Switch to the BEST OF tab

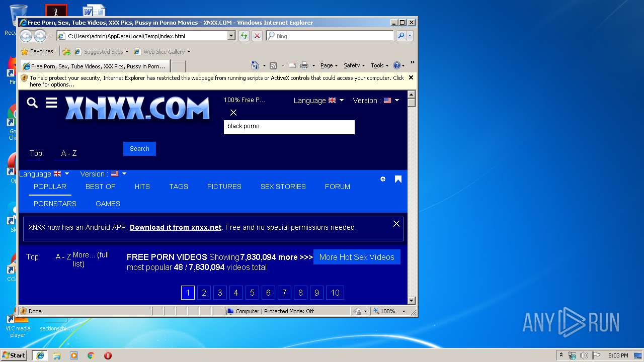(100, 187)
